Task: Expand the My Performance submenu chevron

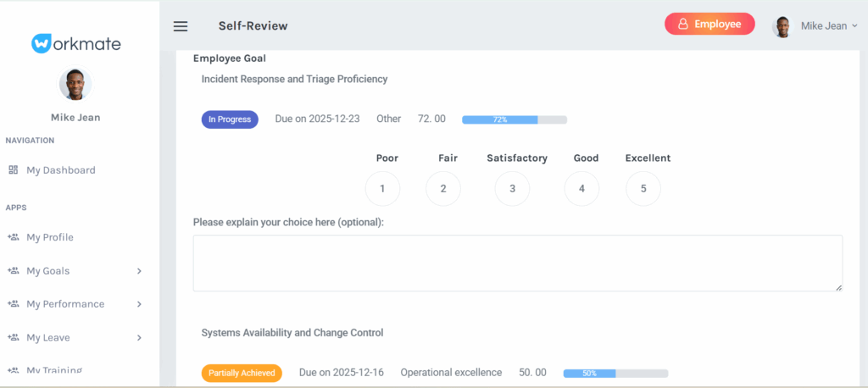Action: (x=139, y=304)
